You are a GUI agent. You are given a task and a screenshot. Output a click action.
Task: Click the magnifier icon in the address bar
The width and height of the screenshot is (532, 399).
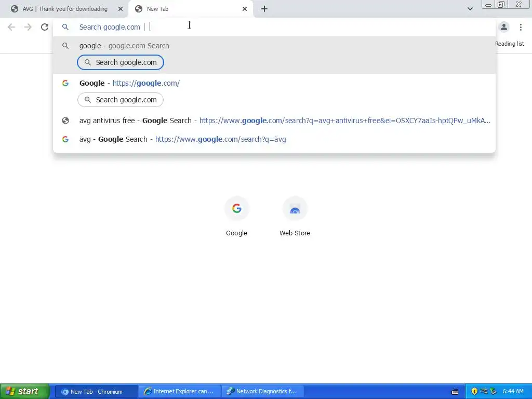pos(65,27)
